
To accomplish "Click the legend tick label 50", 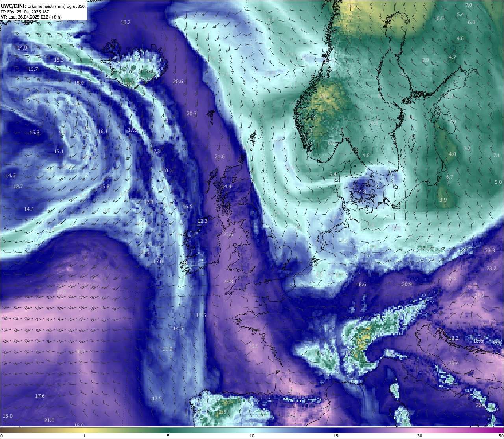I will tap(500, 436).
